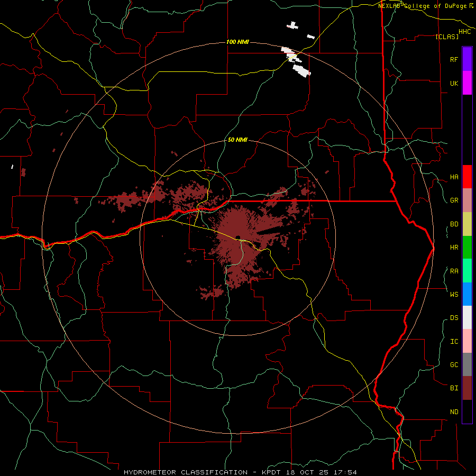Click the HHC product label
The width and height of the screenshot is (476, 476).
pos(465,32)
